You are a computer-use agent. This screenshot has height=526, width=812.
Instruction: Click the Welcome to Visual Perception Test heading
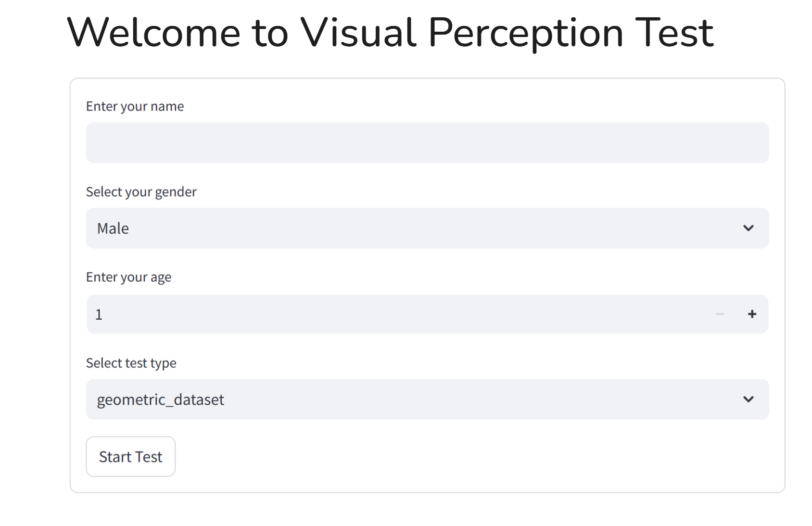click(x=390, y=33)
